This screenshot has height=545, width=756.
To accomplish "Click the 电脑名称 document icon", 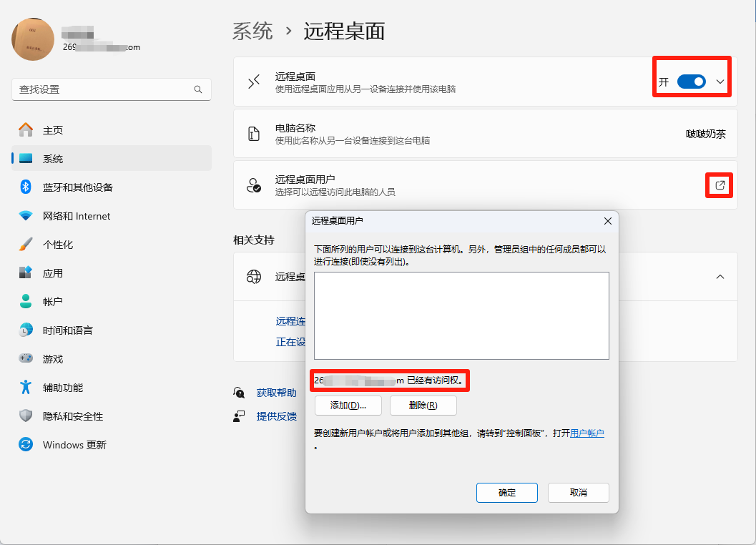I will tap(254, 134).
